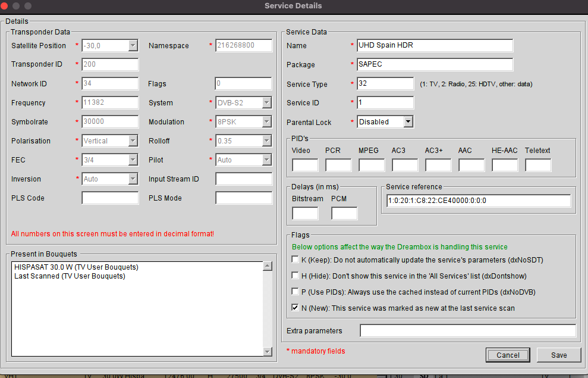588x378 pixels.
Task: Click the bouquets list scroll down arrow
Action: [x=267, y=352]
